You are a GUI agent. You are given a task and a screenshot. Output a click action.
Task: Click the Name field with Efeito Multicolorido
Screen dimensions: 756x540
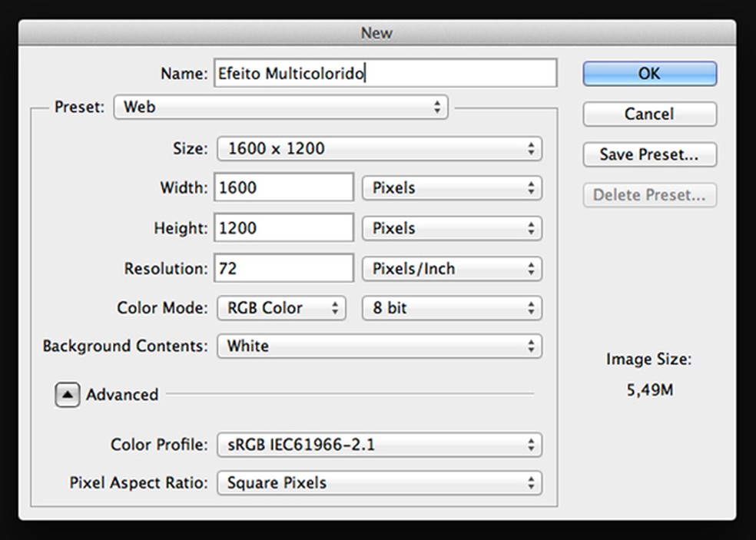click(384, 74)
